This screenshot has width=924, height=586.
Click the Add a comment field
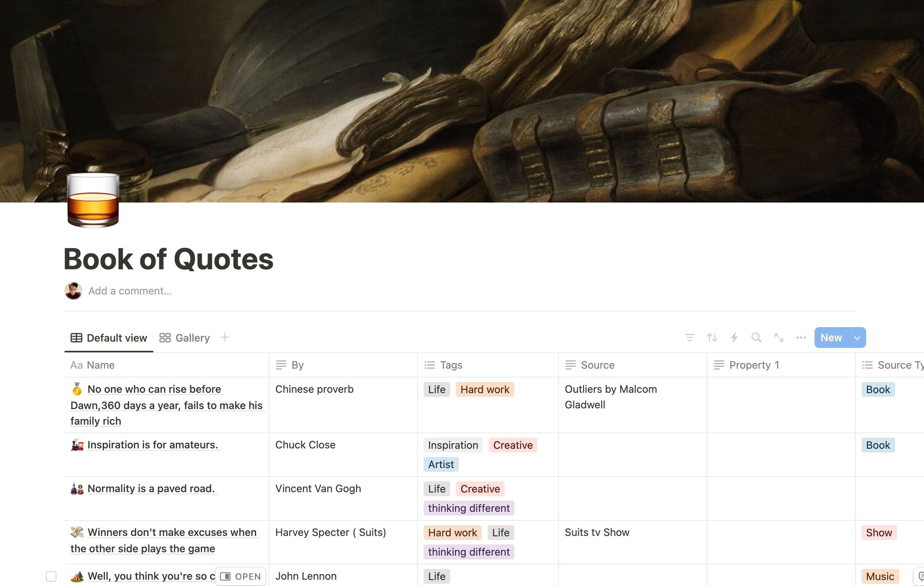(x=130, y=291)
